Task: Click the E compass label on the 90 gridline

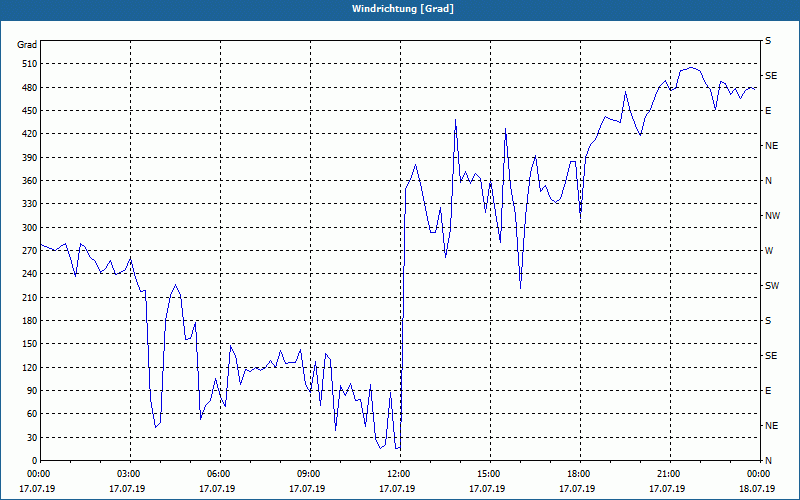Action: (x=768, y=391)
